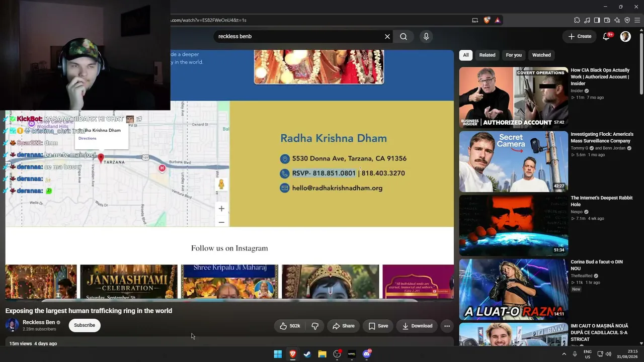Click title 'Corina Bud a facut-o DIN NOU'
The height and width of the screenshot is (362, 644).
tap(597, 265)
